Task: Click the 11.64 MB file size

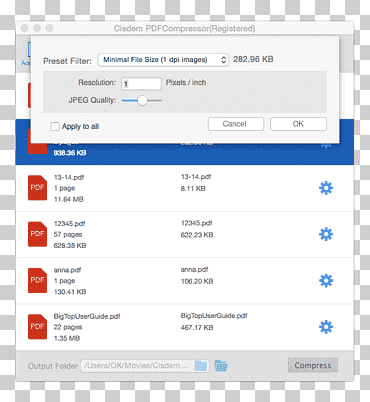Action: click(69, 199)
